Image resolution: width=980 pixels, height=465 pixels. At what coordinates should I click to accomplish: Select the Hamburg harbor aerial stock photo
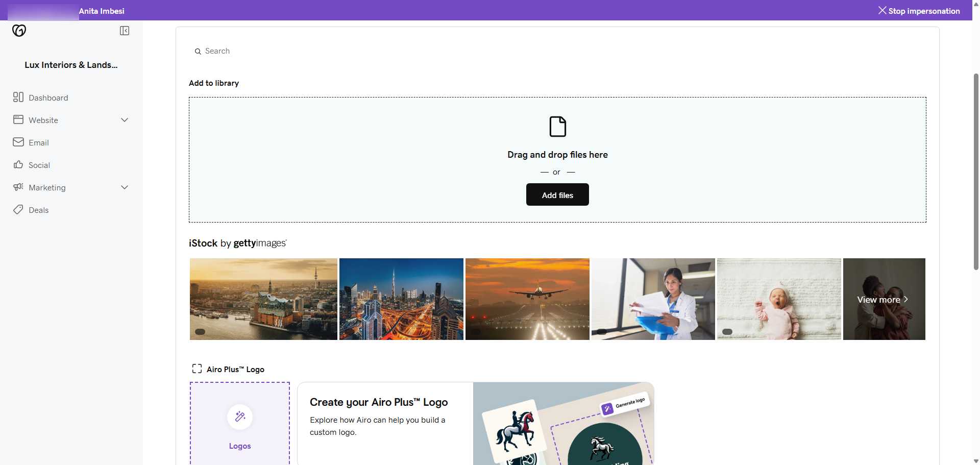pyautogui.click(x=263, y=299)
